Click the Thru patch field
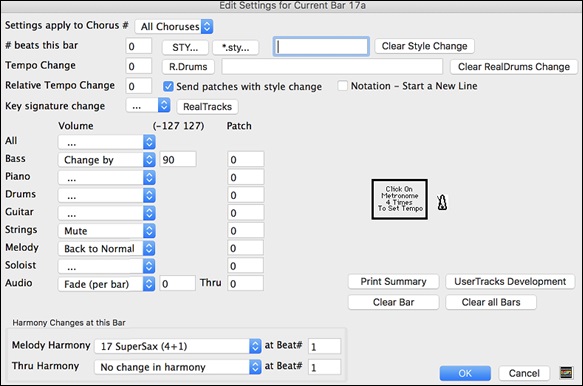 point(245,284)
